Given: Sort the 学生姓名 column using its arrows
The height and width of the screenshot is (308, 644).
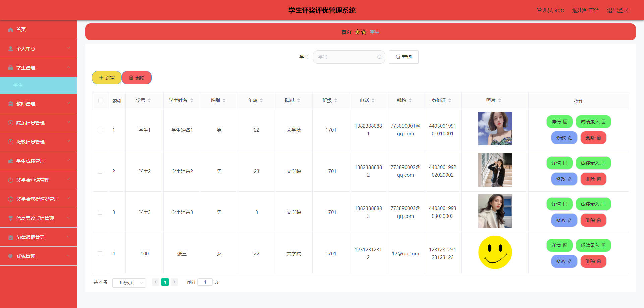Looking at the screenshot, I should click(x=192, y=100).
